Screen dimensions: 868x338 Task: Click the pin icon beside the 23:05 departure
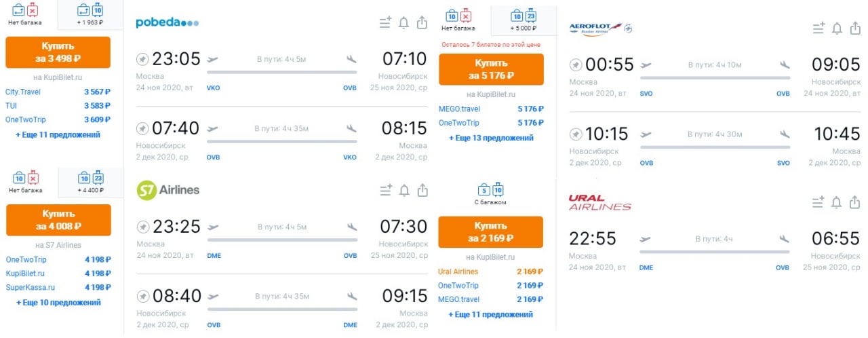click(x=142, y=59)
